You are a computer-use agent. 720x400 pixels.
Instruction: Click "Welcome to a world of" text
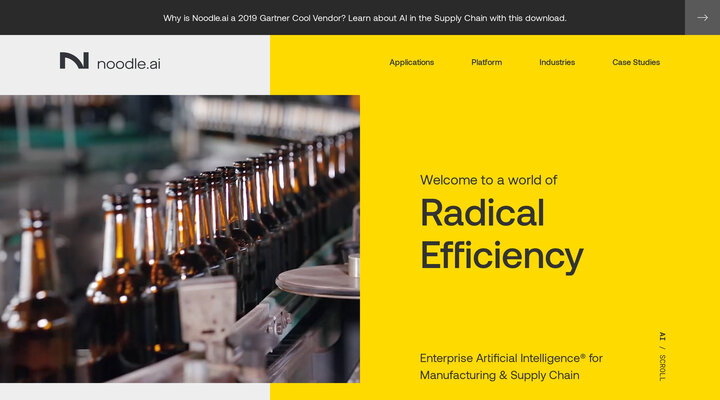pyautogui.click(x=488, y=180)
